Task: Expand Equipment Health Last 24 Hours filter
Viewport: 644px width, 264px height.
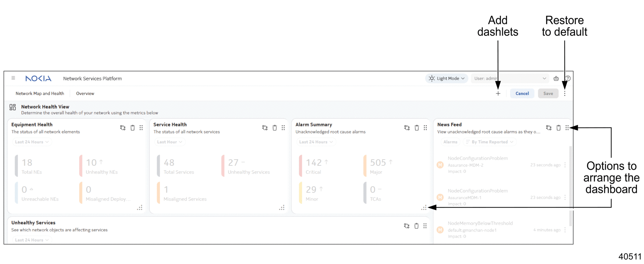Action: coord(32,142)
